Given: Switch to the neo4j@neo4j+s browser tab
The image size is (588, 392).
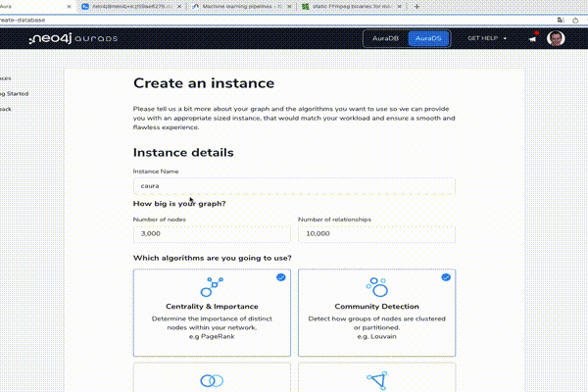Looking at the screenshot, I should tap(131, 7).
